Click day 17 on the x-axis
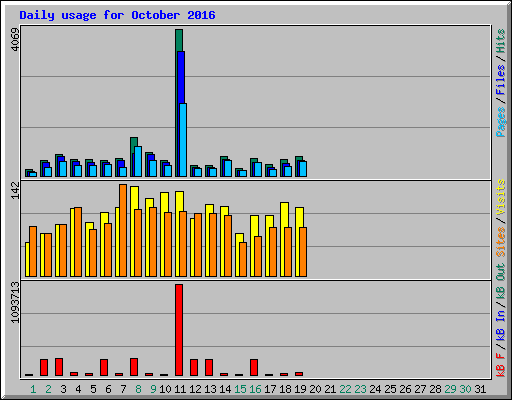The height and width of the screenshot is (400, 512). point(270,389)
